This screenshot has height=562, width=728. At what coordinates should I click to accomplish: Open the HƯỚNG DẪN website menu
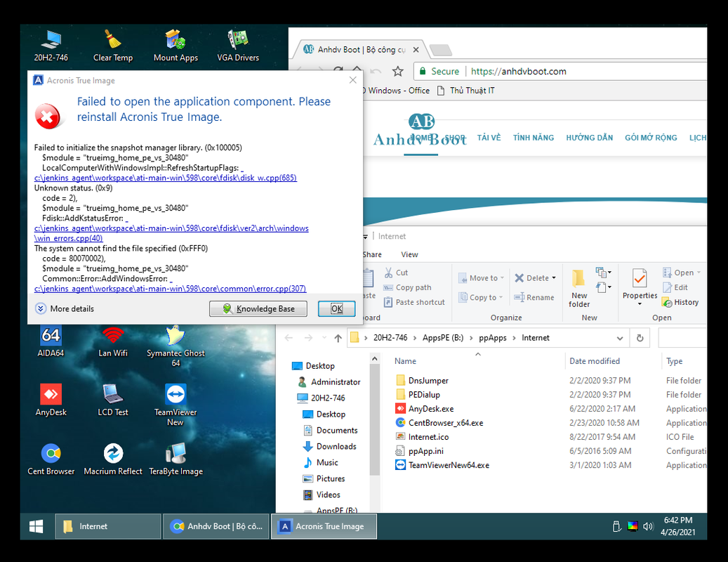589,138
